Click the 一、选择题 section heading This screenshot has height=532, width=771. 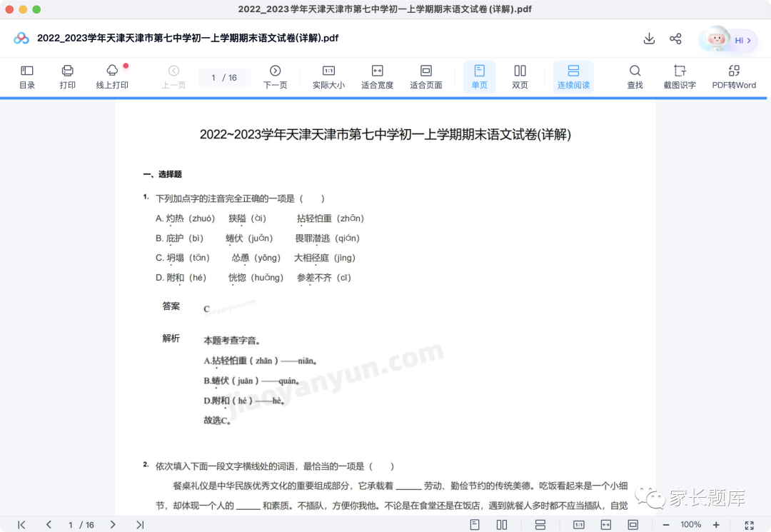pyautogui.click(x=162, y=174)
